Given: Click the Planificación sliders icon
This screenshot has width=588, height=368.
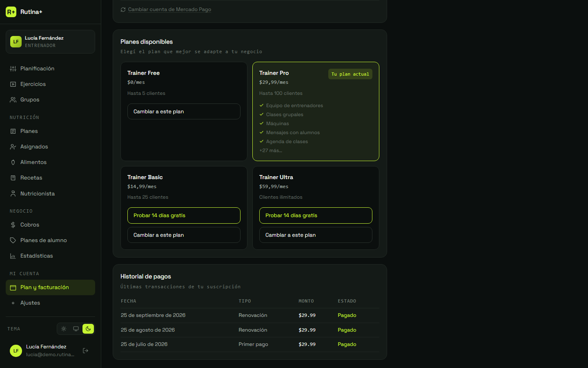Looking at the screenshot, I should point(13,69).
